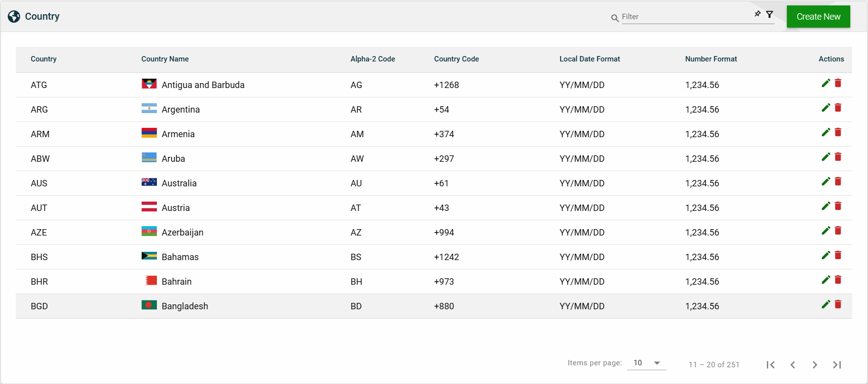Go to the previous page

(x=793, y=365)
